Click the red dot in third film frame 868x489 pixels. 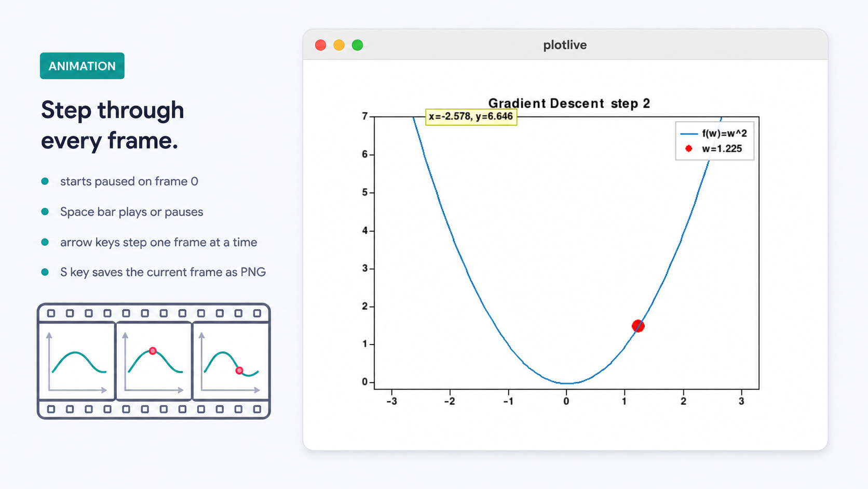(x=239, y=371)
